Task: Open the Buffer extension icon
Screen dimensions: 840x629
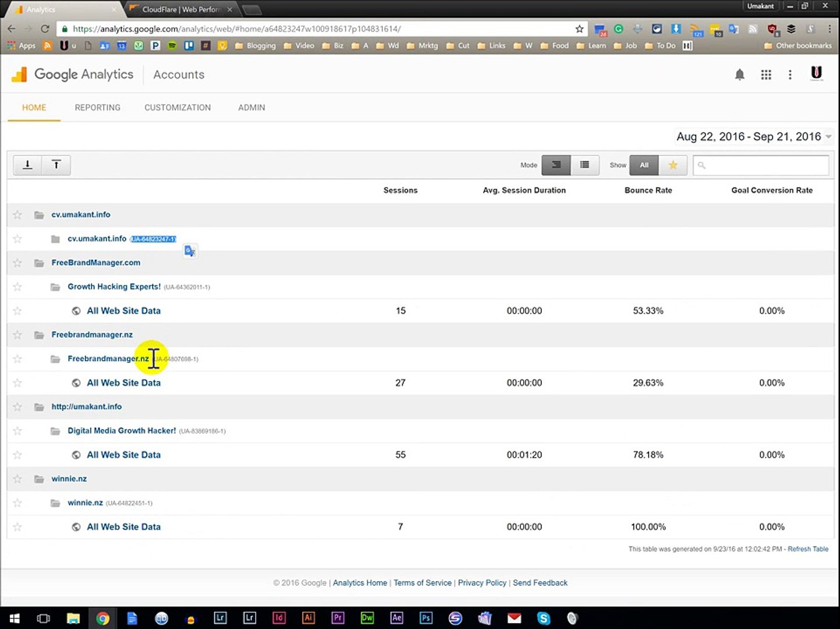Action: [791, 29]
